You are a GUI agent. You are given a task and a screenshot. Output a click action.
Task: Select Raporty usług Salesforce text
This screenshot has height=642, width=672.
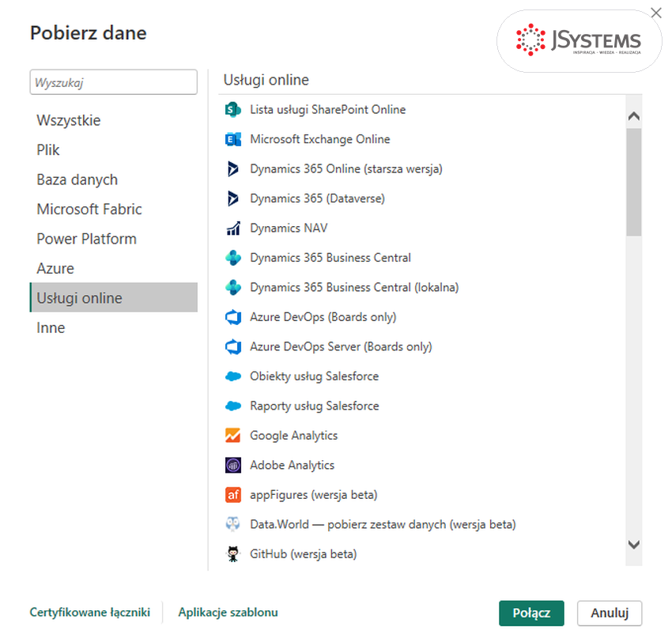coord(314,406)
